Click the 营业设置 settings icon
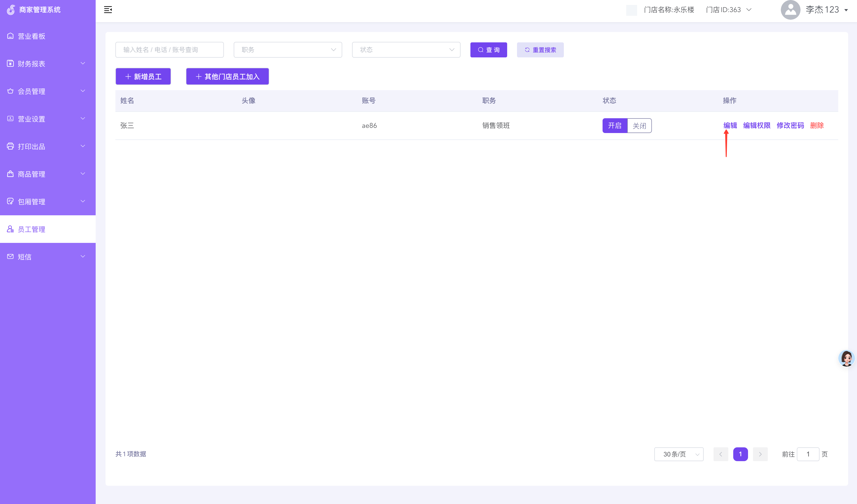This screenshot has width=857, height=504. [x=10, y=118]
